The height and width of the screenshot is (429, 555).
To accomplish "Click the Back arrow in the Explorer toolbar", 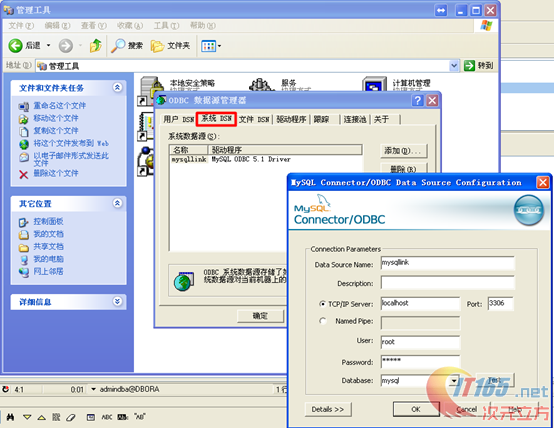I will click(16, 46).
